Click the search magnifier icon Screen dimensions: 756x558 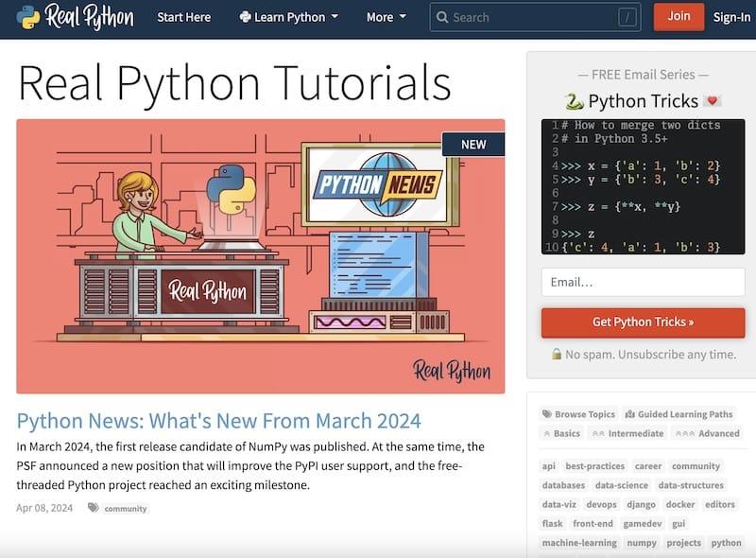[x=441, y=17]
